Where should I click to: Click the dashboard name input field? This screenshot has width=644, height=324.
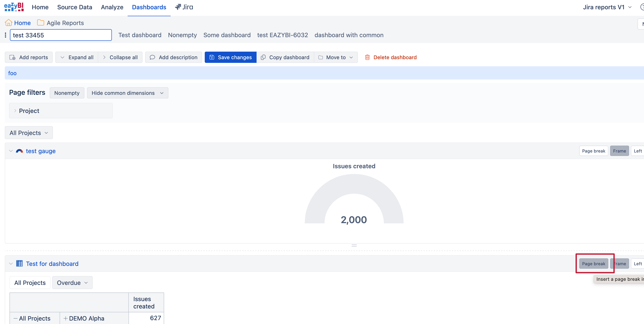tap(61, 35)
